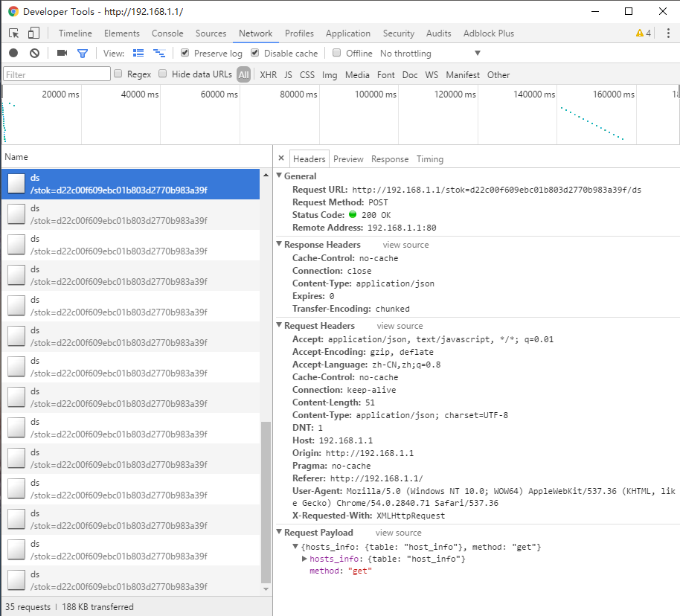Enable the Offline checkbox
680x616 pixels.
click(x=337, y=54)
